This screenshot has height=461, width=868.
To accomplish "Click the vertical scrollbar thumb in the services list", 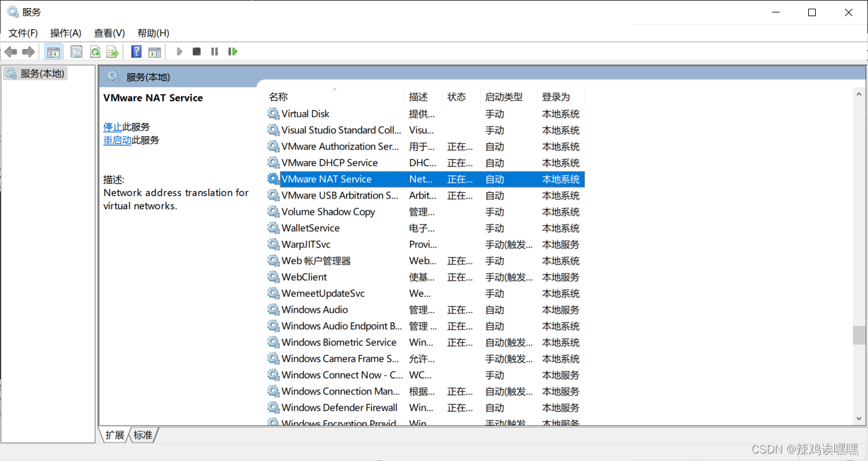I will pyautogui.click(x=859, y=335).
